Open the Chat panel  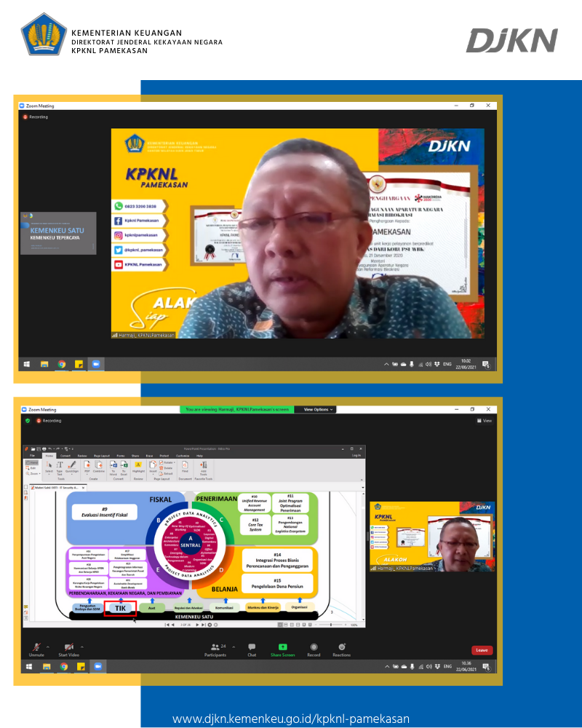pos(252,647)
